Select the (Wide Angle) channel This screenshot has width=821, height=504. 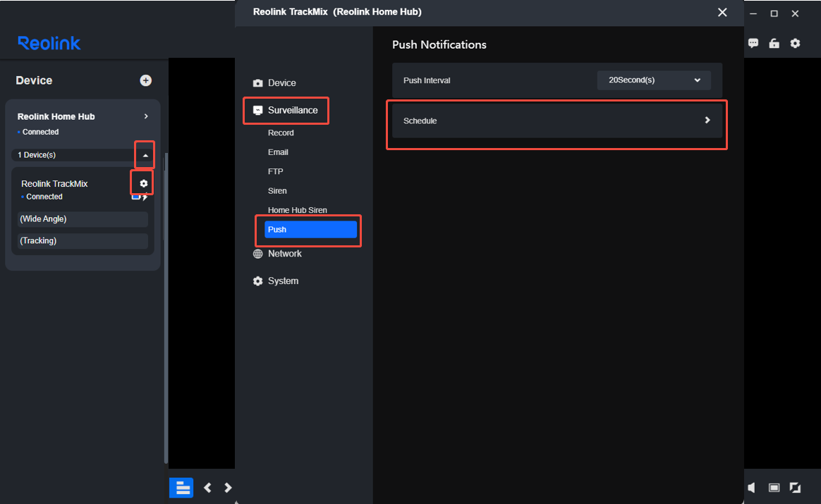[x=83, y=219]
